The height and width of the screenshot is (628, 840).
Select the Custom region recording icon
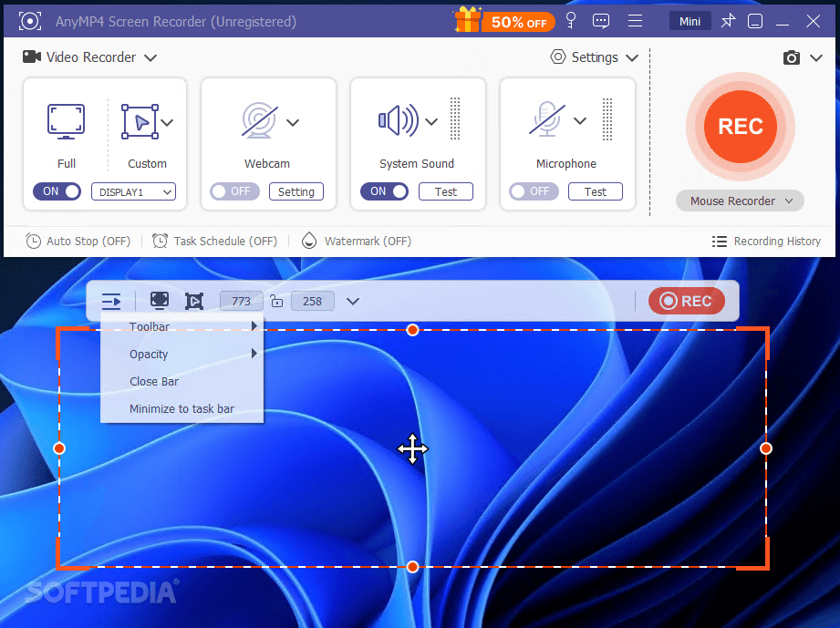click(x=140, y=121)
